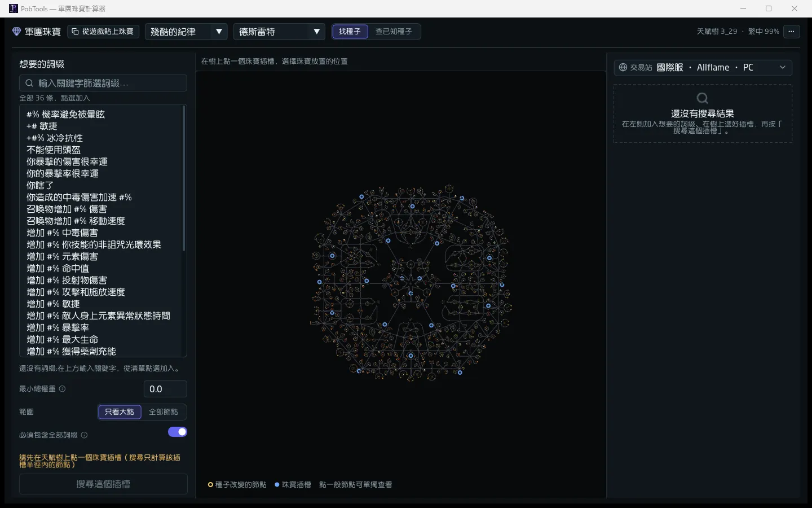Add modifier 你造成的中毒傷害加速 #%
The image size is (812, 508).
(x=101, y=197)
